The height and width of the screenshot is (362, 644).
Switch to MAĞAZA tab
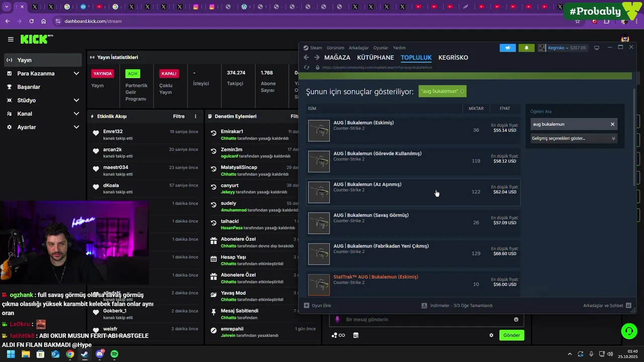[337, 58]
